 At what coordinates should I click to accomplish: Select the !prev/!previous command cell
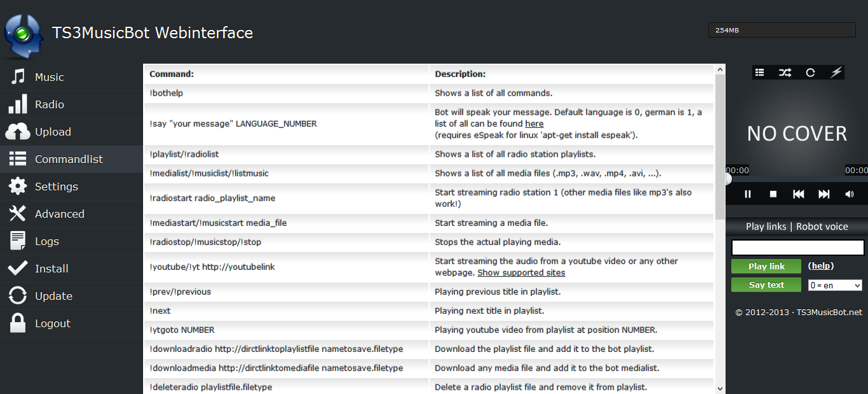pyautogui.click(x=286, y=292)
